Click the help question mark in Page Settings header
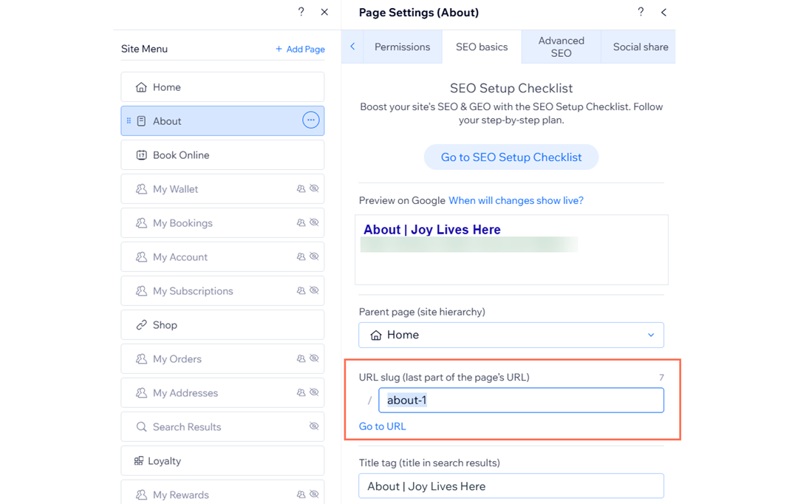Screen dimensions: 812x504 [641, 12]
